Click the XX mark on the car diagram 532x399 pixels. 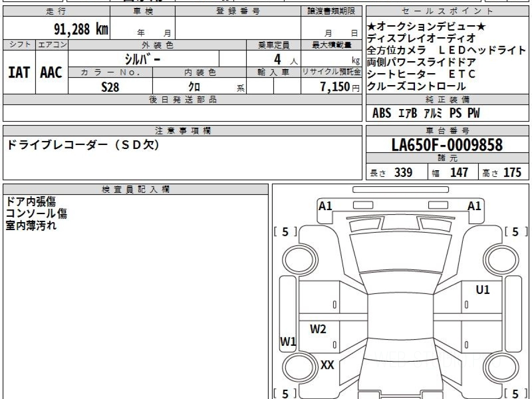pos(327,365)
